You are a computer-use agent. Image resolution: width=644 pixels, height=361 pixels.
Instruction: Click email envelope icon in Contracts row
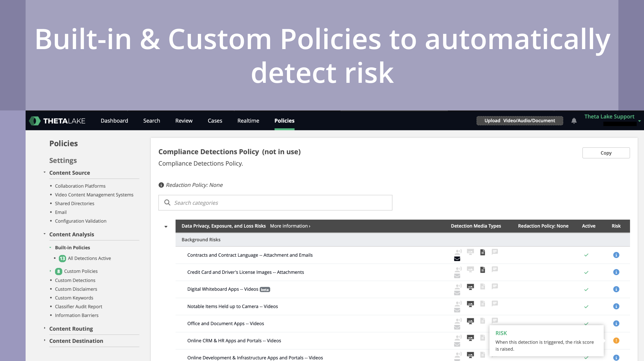[457, 259]
